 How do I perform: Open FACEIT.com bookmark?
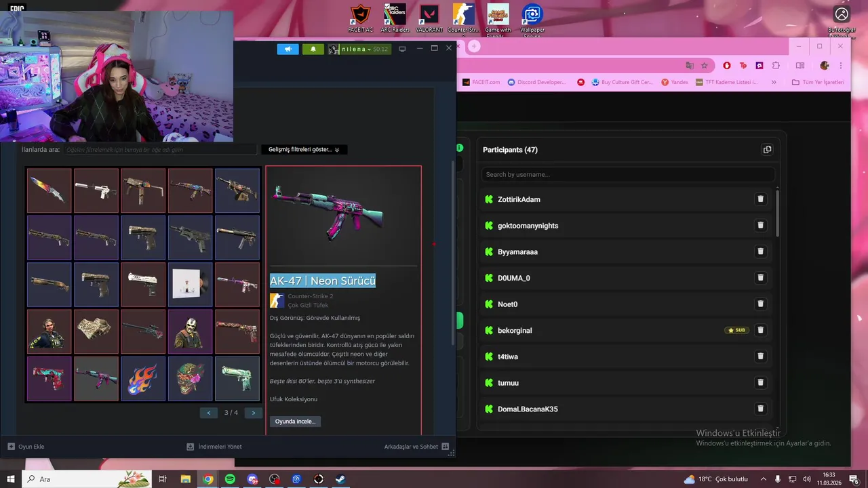point(481,82)
